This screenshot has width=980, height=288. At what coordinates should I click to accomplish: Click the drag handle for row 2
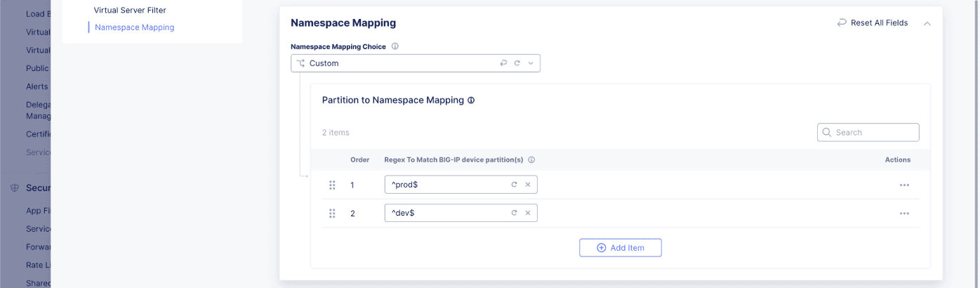tap(332, 213)
